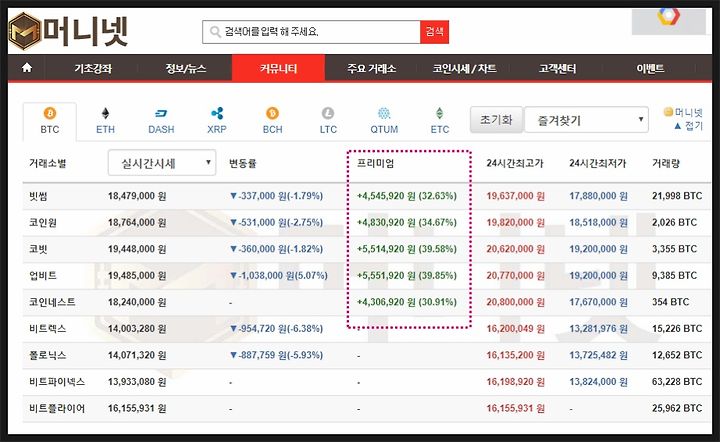Image resolution: width=720 pixels, height=442 pixels.
Task: Click the +5,551,920 원 (39.85%) premium cell
Action: [x=407, y=275]
